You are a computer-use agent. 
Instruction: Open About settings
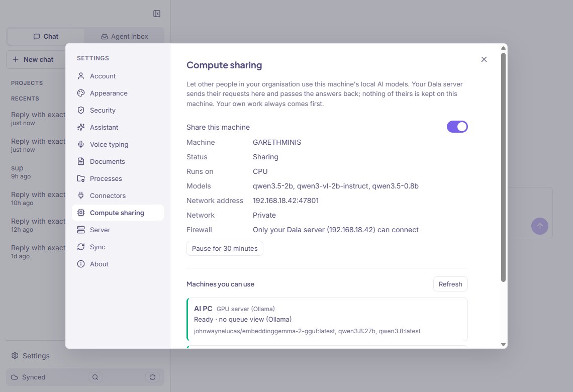118,264
